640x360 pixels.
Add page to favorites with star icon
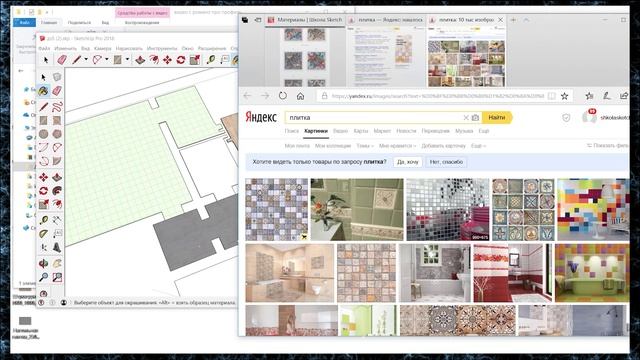564,96
